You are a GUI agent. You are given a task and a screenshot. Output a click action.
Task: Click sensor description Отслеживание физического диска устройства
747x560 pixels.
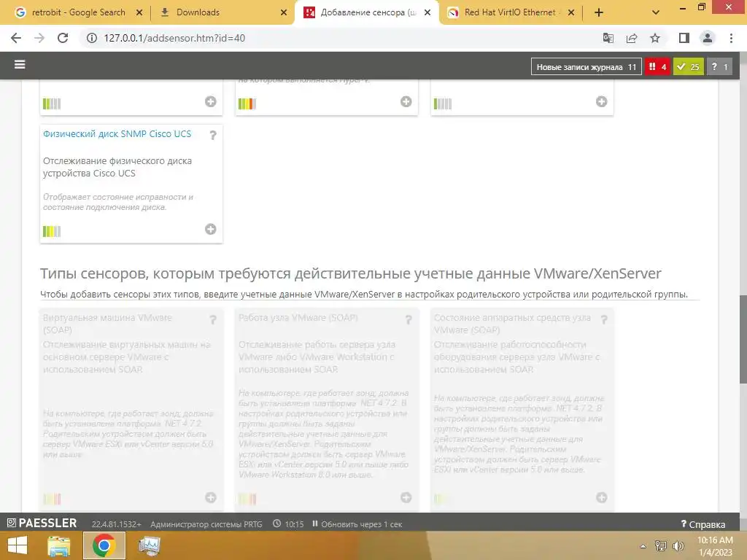coord(117,167)
